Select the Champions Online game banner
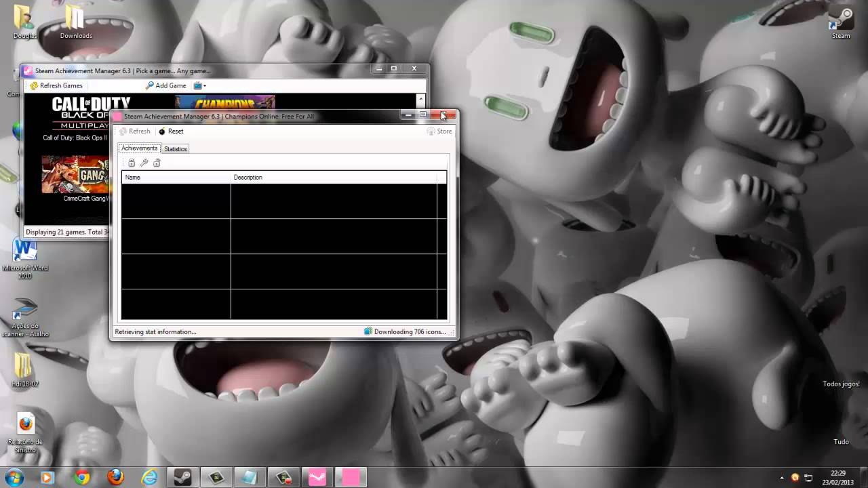868x488 pixels. point(225,102)
